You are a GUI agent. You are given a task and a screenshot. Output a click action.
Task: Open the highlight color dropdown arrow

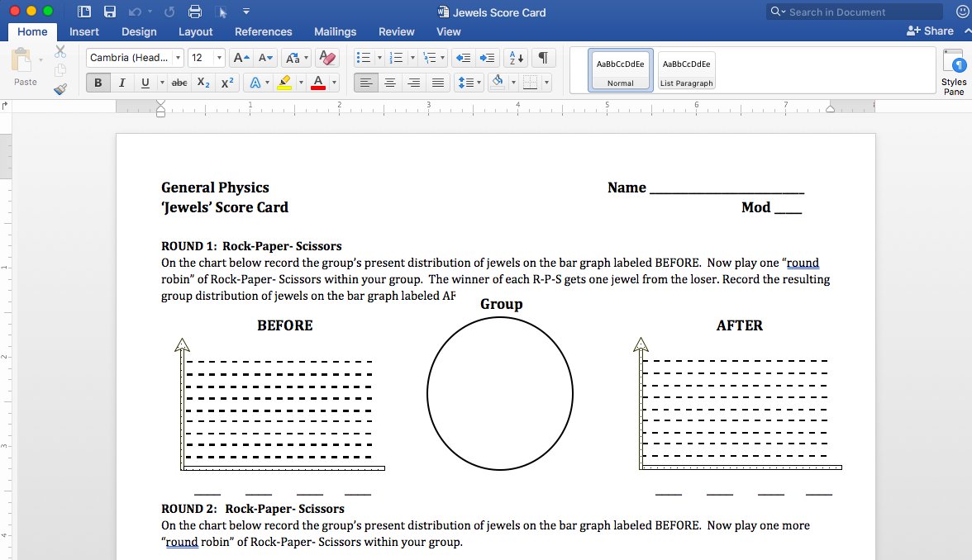coord(301,83)
